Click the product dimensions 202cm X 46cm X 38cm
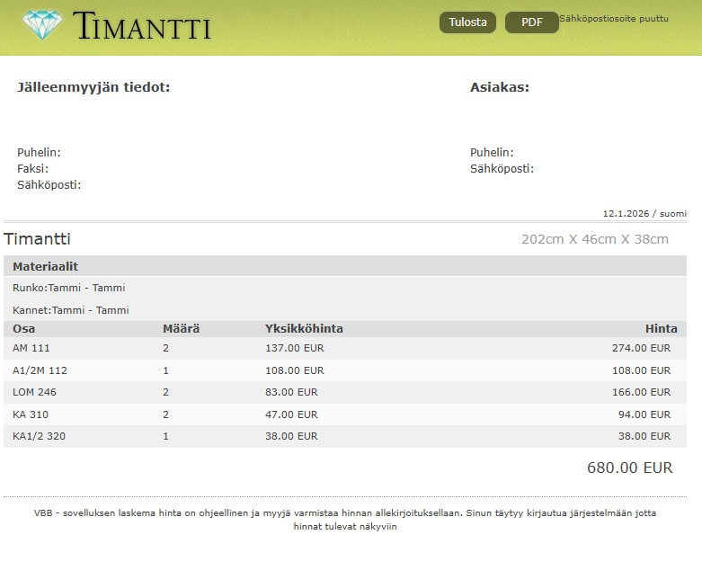This screenshot has height=588, width=702. 594,239
